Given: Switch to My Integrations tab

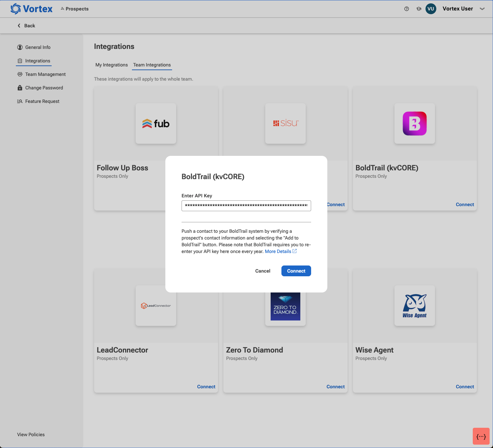Looking at the screenshot, I should 112,65.
